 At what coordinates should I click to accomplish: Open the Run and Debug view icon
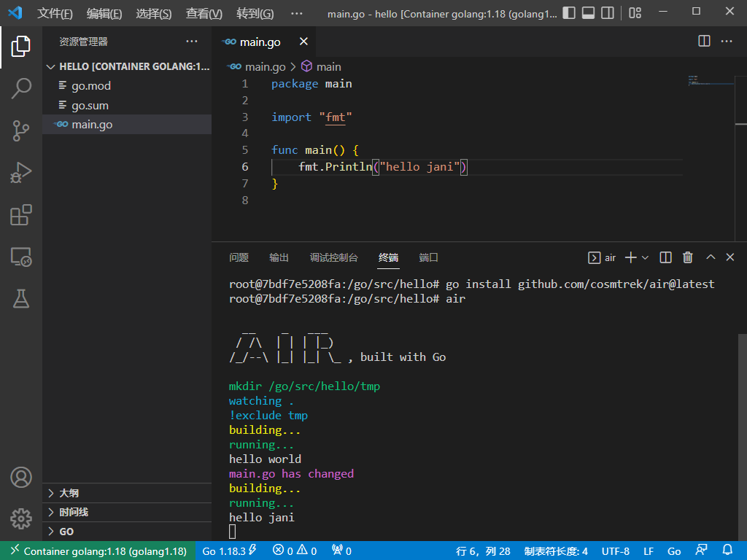point(21,172)
